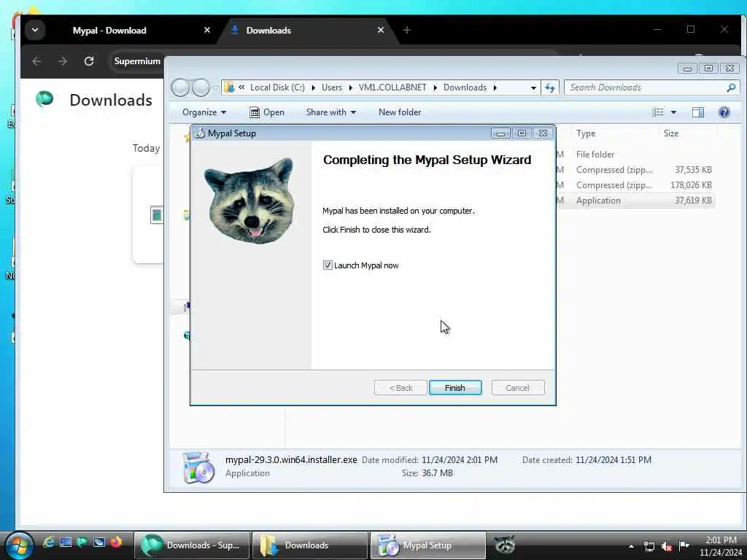
Task: Click the search magnifier icon in Explorer
Action: click(x=731, y=87)
